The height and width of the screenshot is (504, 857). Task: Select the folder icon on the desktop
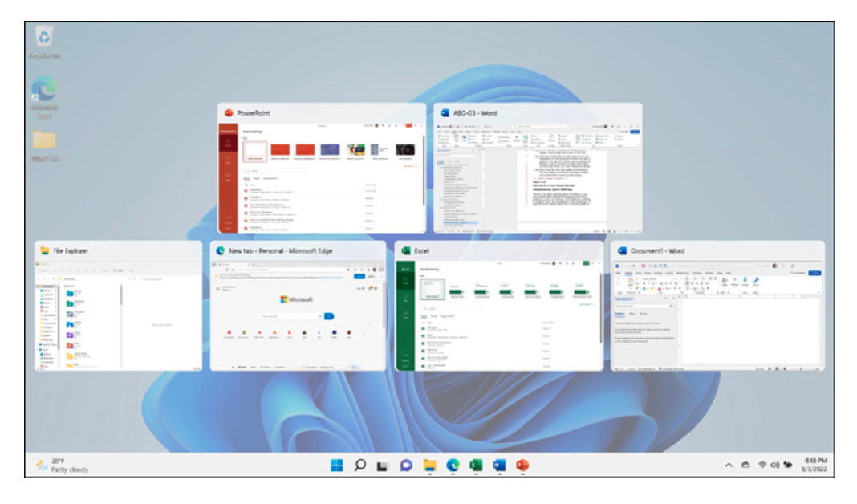[44, 142]
